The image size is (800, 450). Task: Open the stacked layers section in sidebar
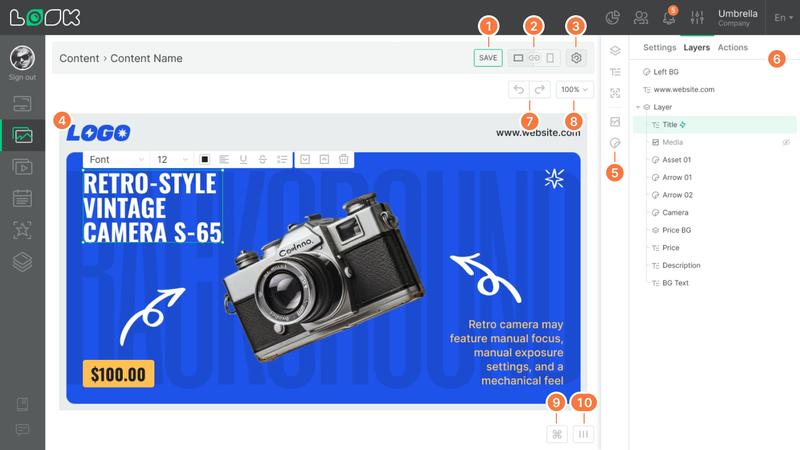[x=22, y=262]
